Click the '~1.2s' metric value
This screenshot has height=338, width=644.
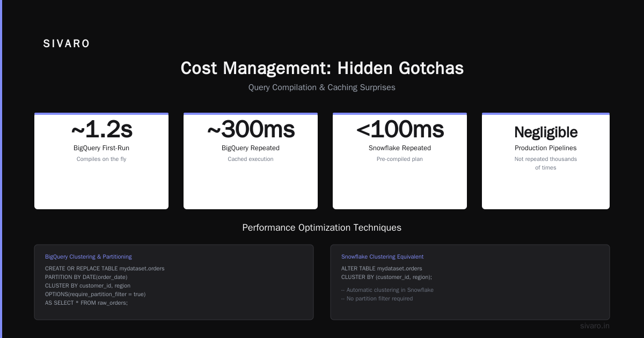(x=101, y=129)
